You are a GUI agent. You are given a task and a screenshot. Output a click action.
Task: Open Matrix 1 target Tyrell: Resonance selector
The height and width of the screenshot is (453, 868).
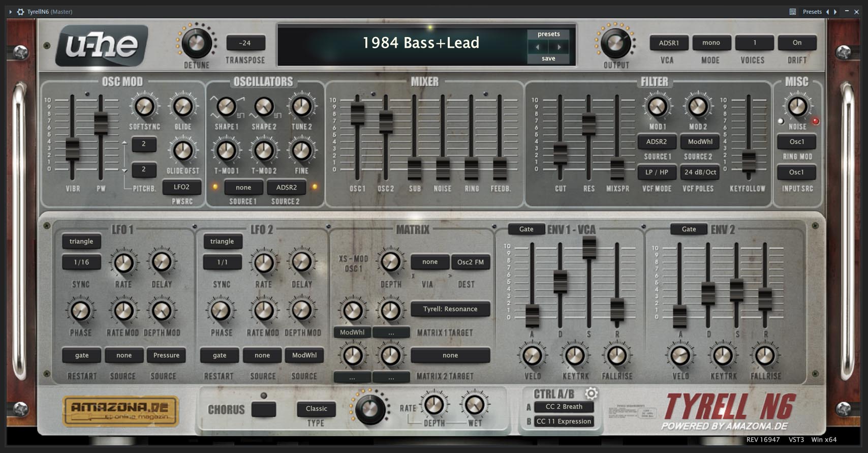450,309
